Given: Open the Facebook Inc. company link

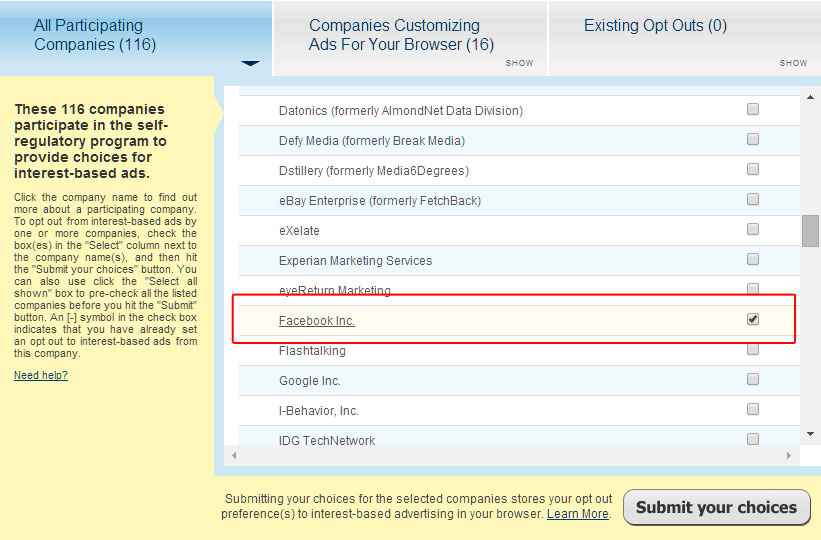Looking at the screenshot, I should tap(317, 321).
